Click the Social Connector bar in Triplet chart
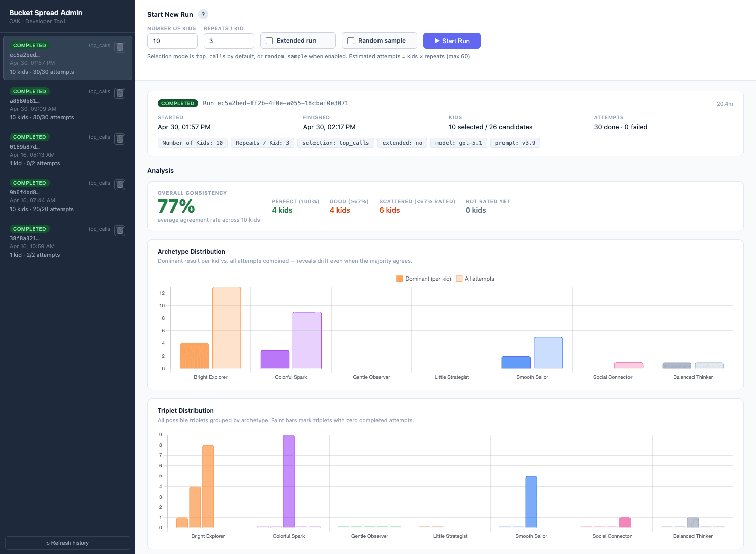The image size is (756, 554). [x=625, y=523]
